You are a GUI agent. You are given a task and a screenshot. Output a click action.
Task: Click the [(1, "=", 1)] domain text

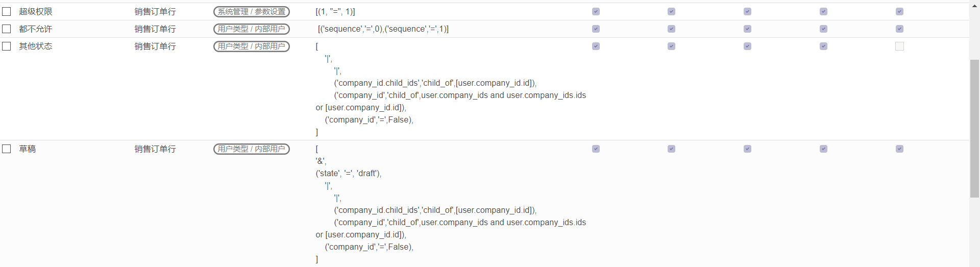click(x=335, y=12)
